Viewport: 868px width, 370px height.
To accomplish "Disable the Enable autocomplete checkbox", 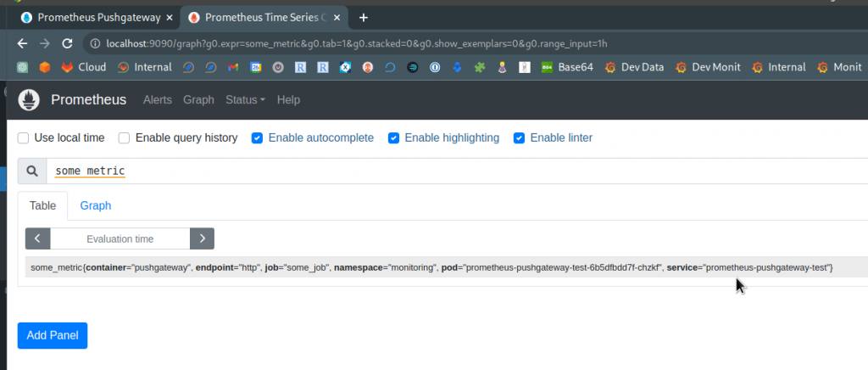I will (257, 137).
